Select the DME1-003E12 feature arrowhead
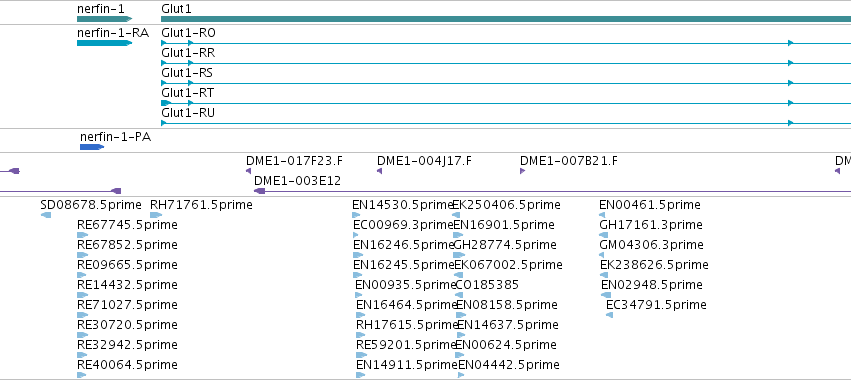 point(259,191)
